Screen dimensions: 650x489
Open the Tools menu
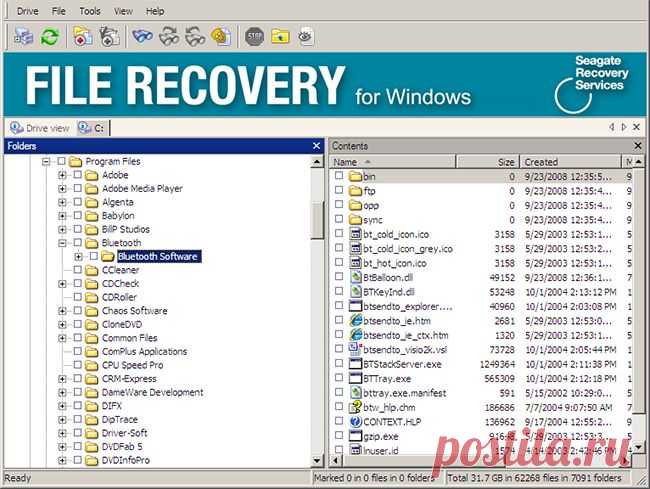click(x=90, y=11)
